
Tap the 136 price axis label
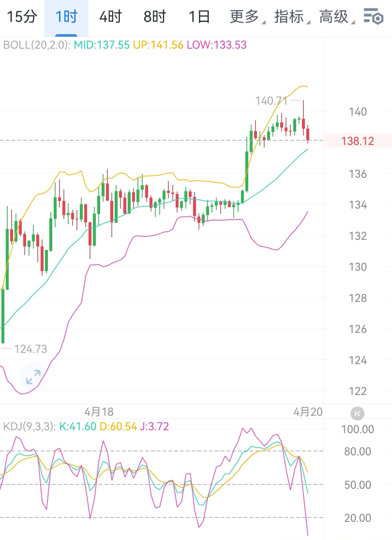pyautogui.click(x=358, y=174)
